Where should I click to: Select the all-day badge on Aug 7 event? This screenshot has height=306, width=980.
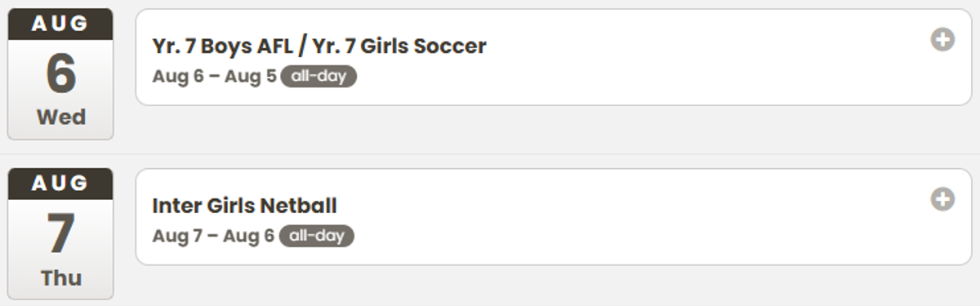coord(317,236)
